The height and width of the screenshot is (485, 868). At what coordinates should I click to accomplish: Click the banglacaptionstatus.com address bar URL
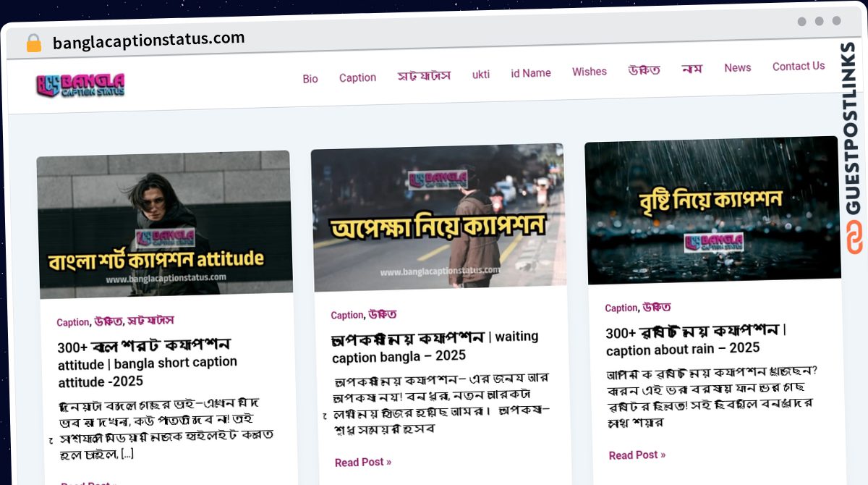point(148,41)
